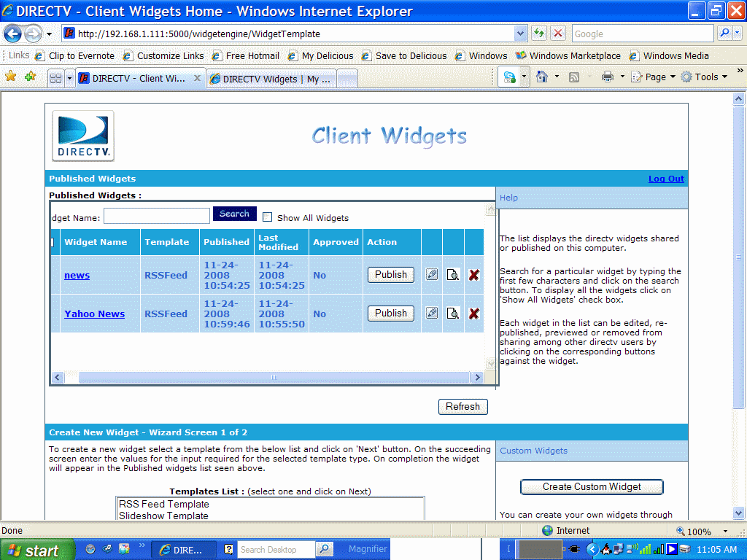The height and width of the screenshot is (560, 747).
Task: Toggle the Show All Widgets checkbox
Action: tap(267, 217)
